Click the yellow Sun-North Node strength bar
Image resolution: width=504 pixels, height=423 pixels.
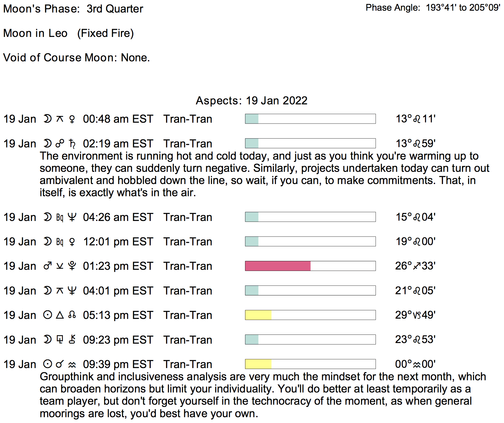258,315
